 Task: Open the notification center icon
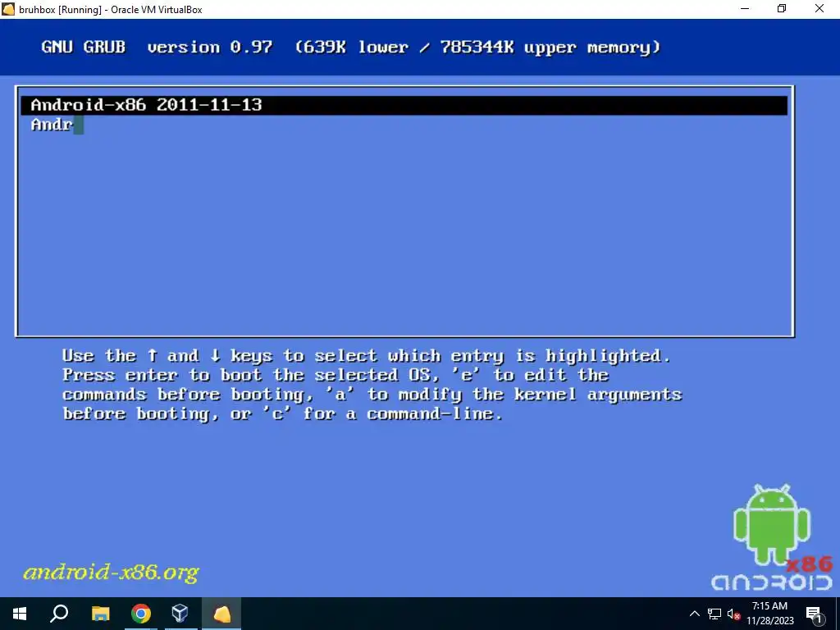[x=814, y=614]
